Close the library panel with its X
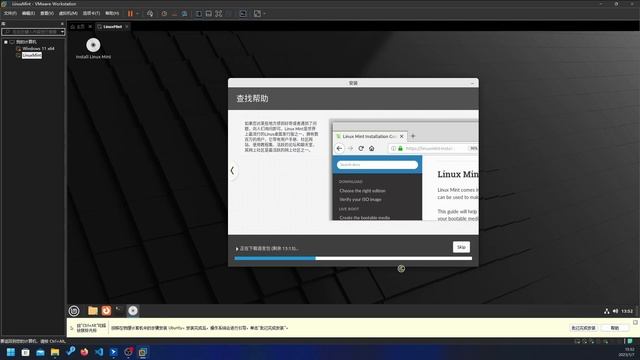Screen dimensions: 640x360 [62, 24]
